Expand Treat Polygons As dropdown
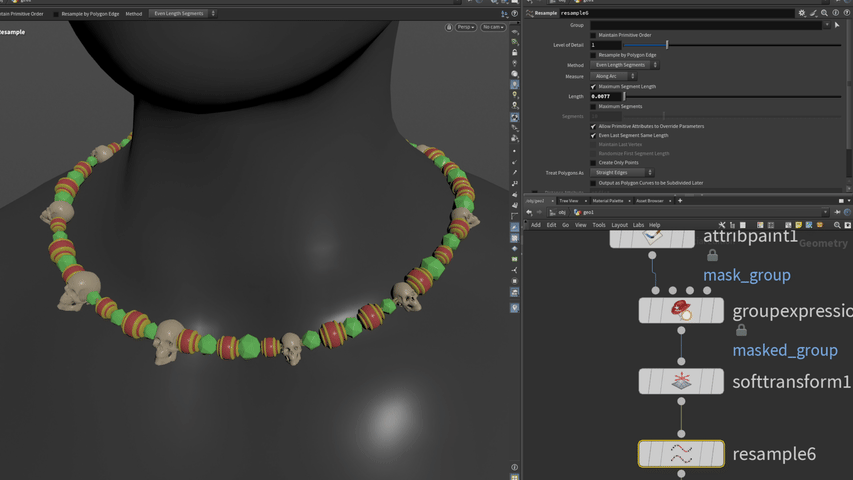Viewport: 853px width, 480px height. 621,173
